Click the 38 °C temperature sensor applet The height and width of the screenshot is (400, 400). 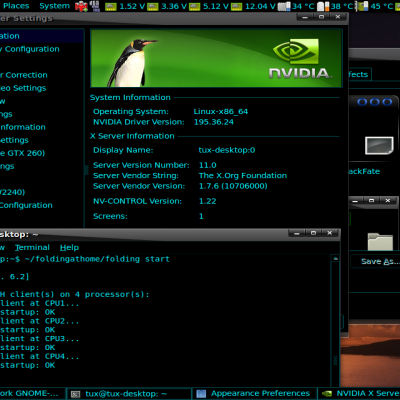334,6
